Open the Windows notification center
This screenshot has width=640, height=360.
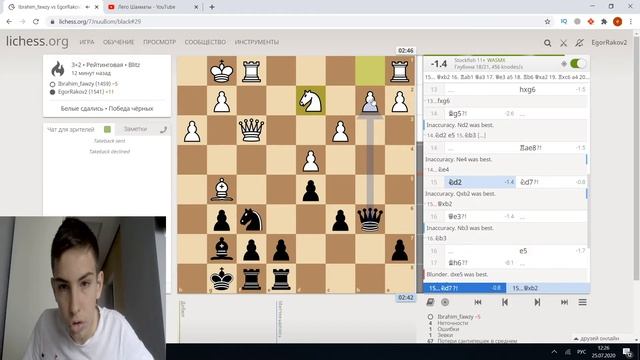pos(627,352)
